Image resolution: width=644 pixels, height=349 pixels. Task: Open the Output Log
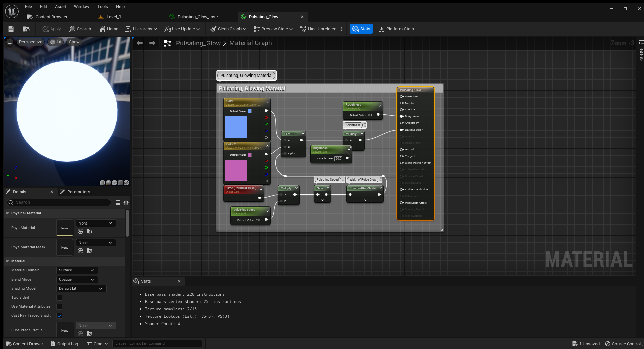[64, 344]
